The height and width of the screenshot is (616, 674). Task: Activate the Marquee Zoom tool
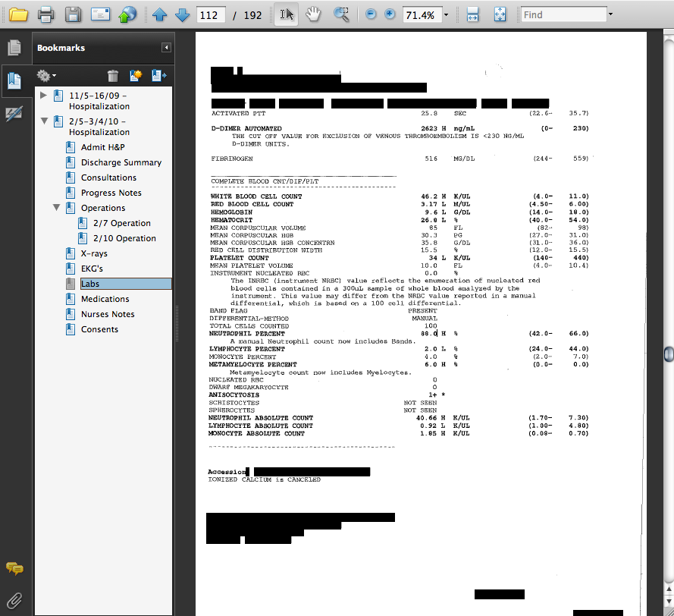(341, 14)
